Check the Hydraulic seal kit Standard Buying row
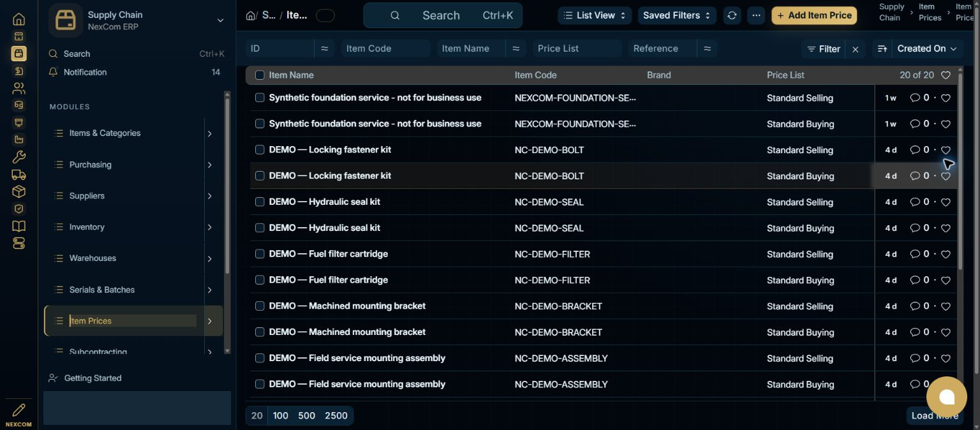980x430 pixels. 260,228
